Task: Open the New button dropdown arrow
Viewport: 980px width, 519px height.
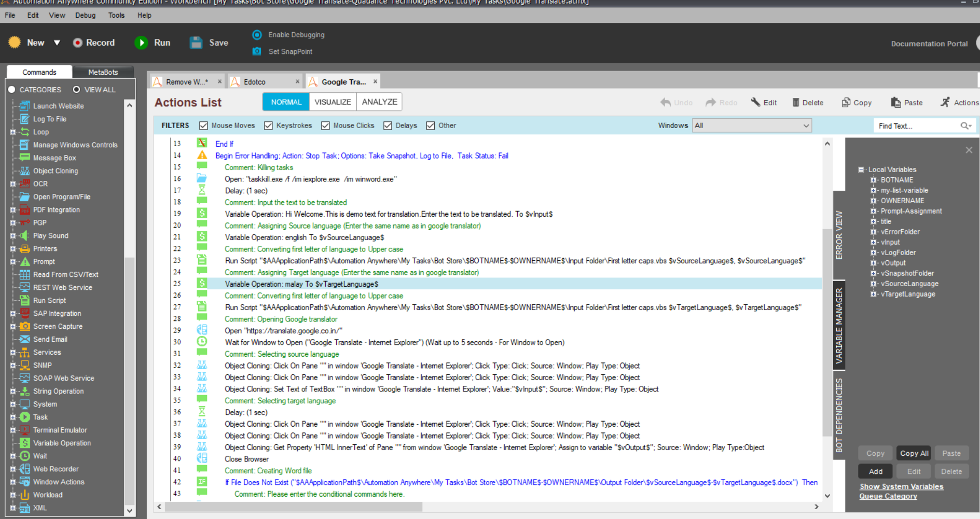Action: [x=57, y=43]
